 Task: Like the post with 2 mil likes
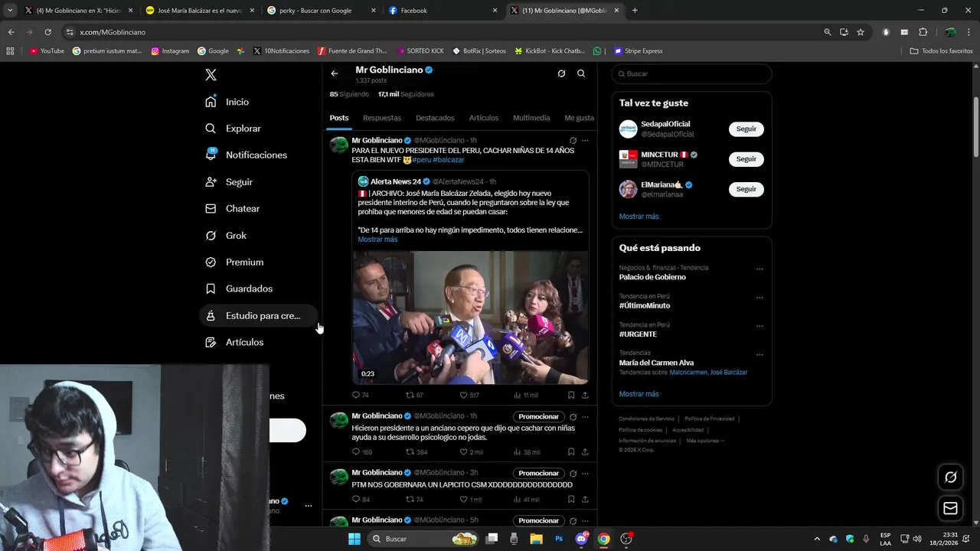(x=471, y=452)
